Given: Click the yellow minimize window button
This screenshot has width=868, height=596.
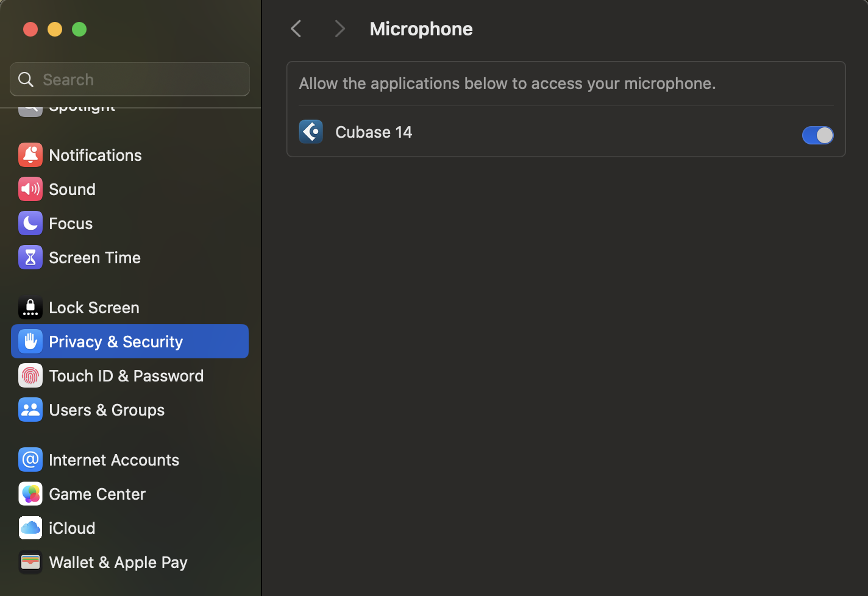Looking at the screenshot, I should click(x=55, y=29).
